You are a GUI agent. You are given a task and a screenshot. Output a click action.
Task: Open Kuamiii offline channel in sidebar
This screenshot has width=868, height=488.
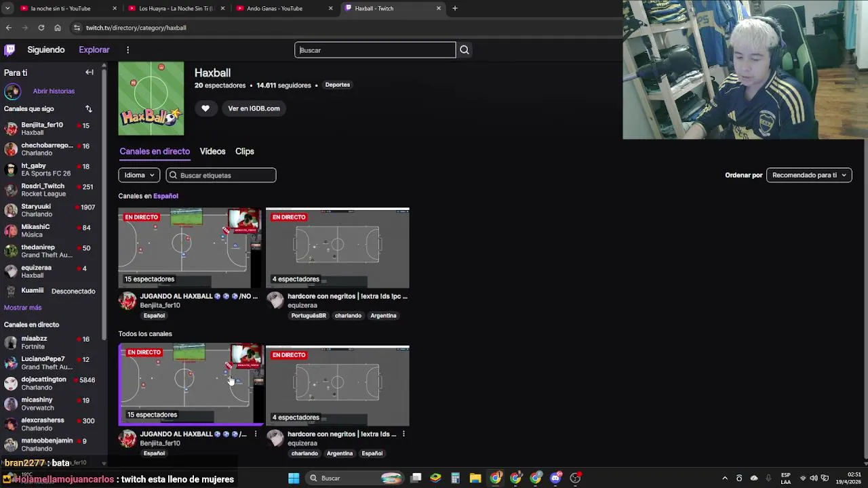[x=51, y=291]
